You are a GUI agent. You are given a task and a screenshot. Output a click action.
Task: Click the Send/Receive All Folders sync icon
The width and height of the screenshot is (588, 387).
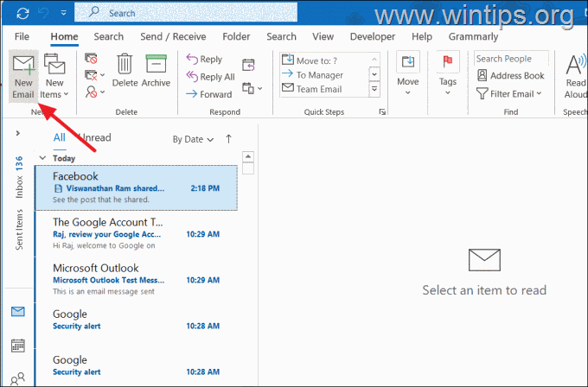pos(22,14)
